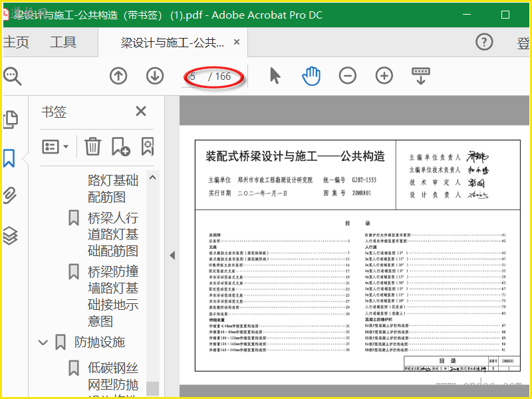532x399 pixels.
Task: Open page thumbnails side panel
Action: 11,120
